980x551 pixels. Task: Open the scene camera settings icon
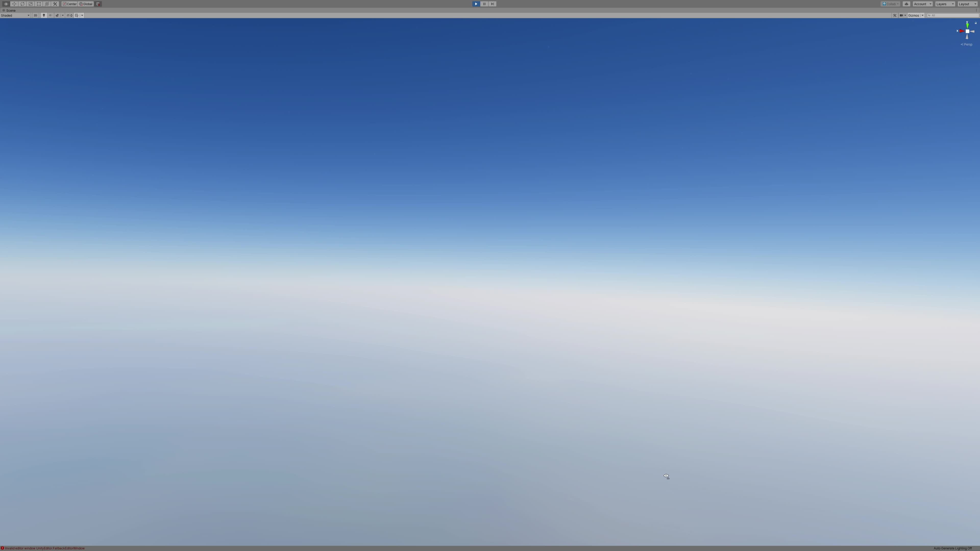point(902,16)
